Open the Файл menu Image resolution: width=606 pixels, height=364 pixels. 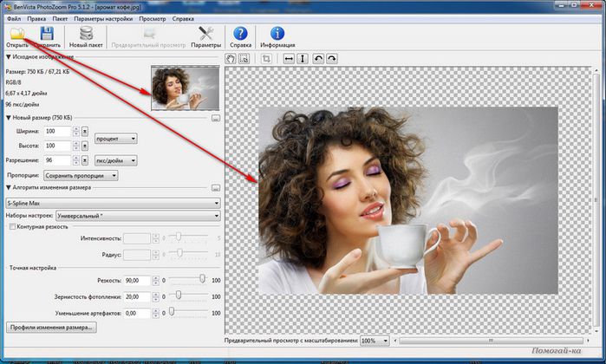[14, 18]
